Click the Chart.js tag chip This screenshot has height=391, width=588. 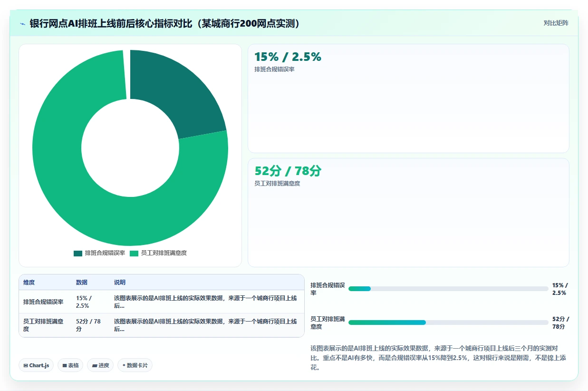click(x=37, y=365)
